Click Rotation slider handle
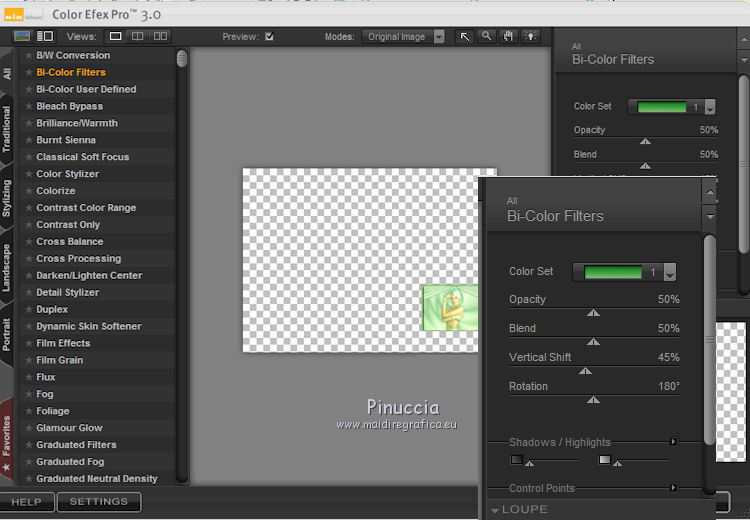This screenshot has width=750, height=520. [x=594, y=399]
